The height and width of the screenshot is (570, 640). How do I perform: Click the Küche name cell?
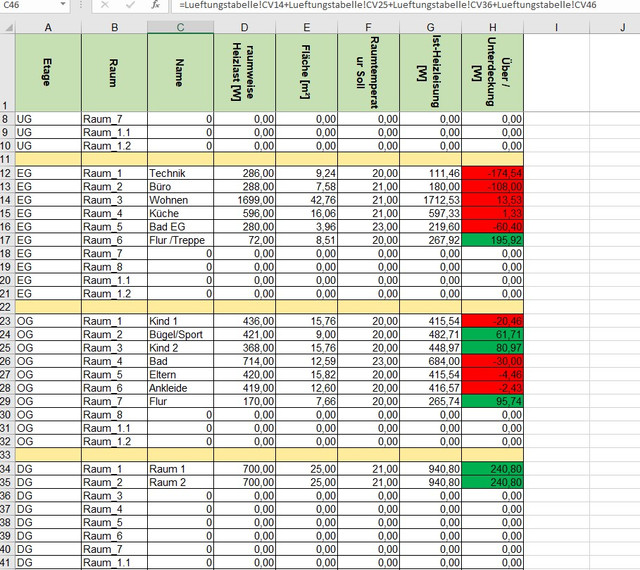click(180, 214)
